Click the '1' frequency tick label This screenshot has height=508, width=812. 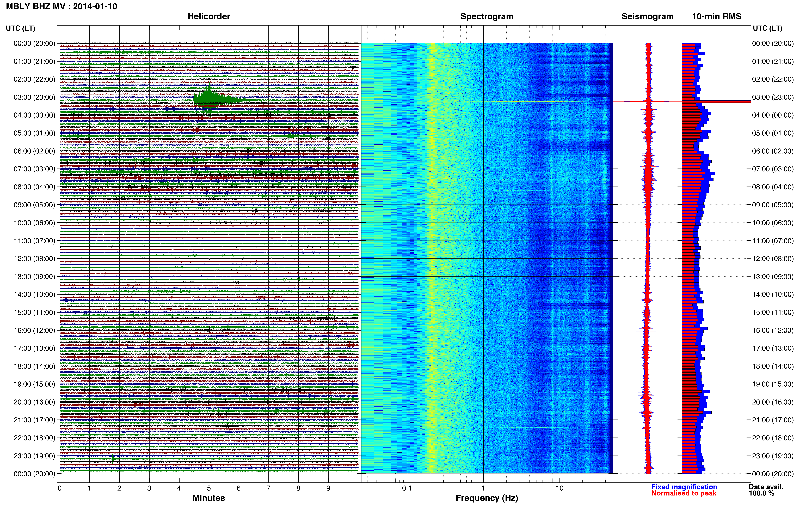tap(483, 488)
